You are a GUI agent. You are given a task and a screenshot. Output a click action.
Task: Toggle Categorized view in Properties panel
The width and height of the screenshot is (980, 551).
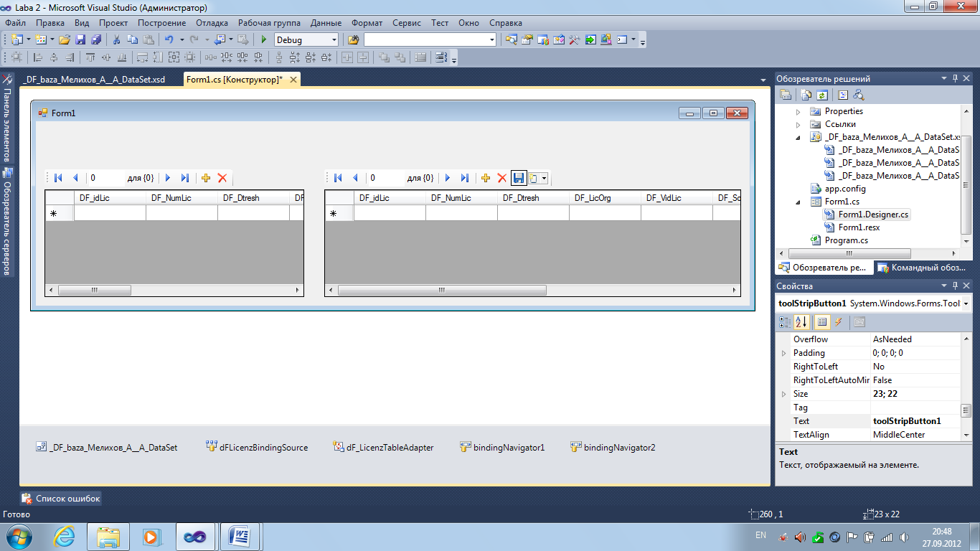coord(786,322)
